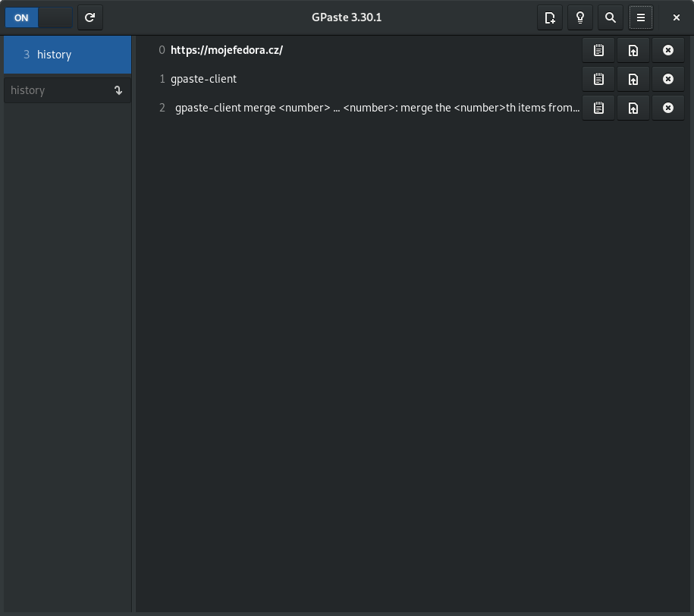Screen dimensions: 694x616
Task: Click the arrow icon in history field
Action: 118,90
